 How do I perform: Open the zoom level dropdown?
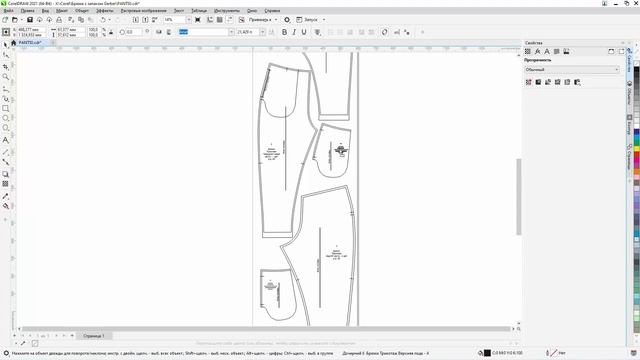click(x=188, y=20)
